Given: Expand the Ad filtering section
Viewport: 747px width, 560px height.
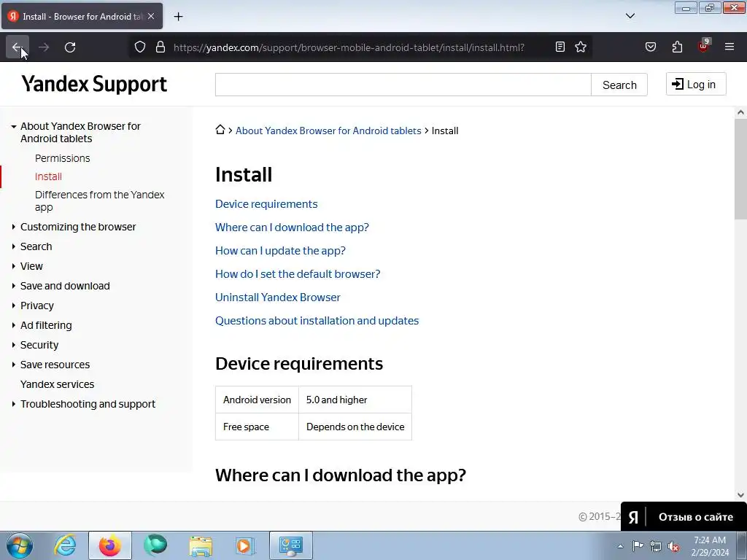Looking at the screenshot, I should tap(14, 325).
